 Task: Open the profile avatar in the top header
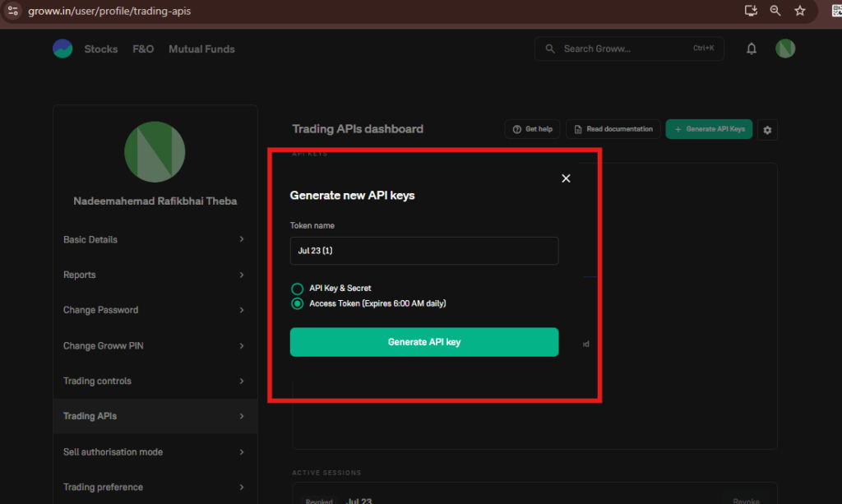(785, 49)
